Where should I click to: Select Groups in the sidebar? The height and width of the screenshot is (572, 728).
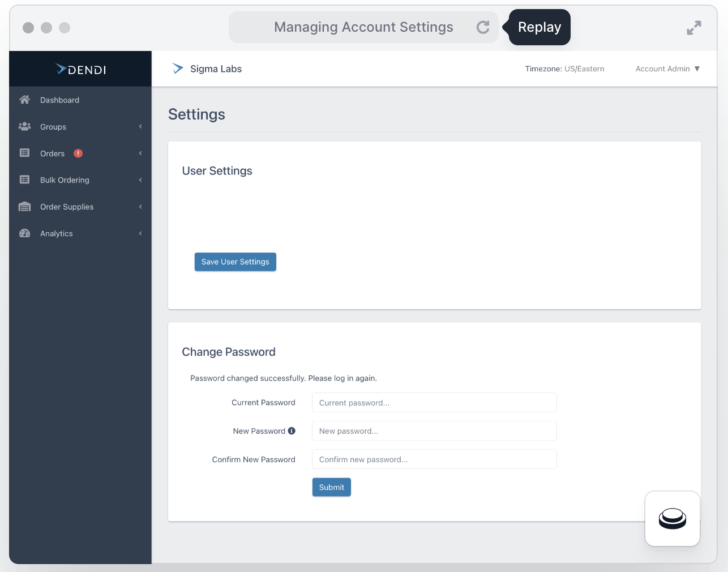pos(80,126)
